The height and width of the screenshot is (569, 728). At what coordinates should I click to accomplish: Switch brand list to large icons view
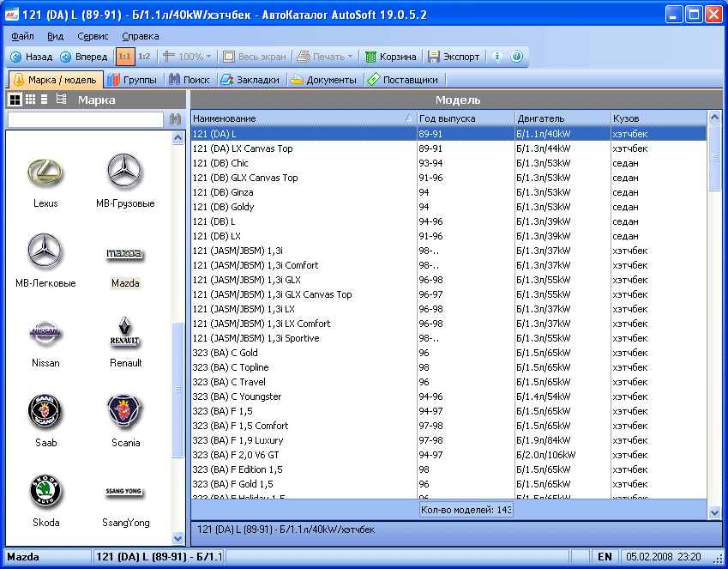pos(15,100)
